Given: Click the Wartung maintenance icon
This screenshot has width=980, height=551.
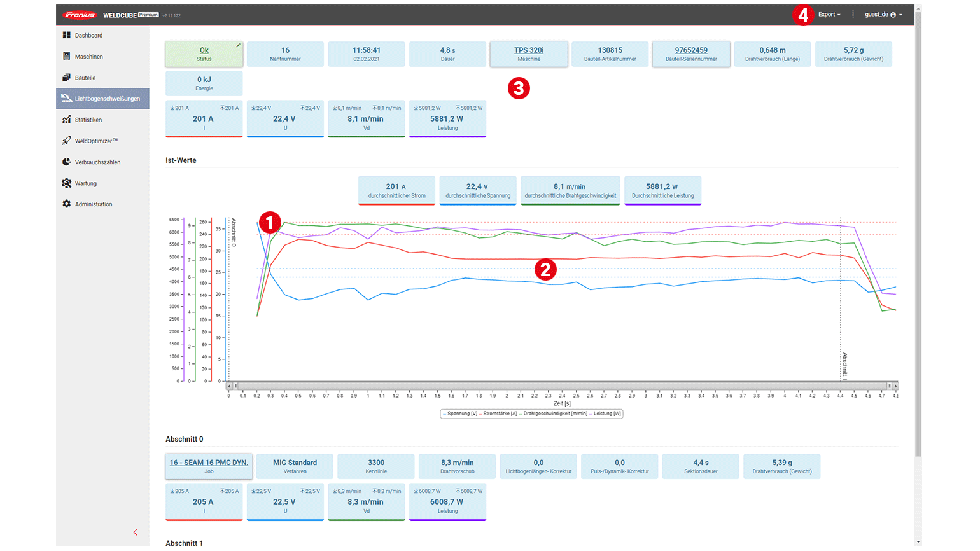Looking at the screenshot, I should click(67, 183).
